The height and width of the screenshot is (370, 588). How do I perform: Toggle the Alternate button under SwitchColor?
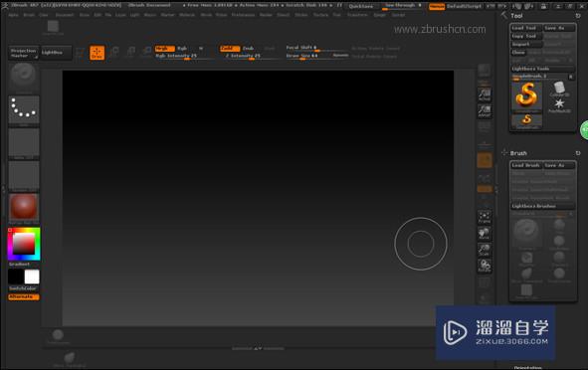point(24,297)
